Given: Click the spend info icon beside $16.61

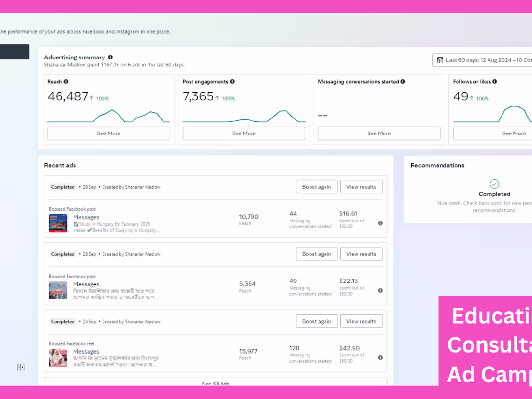Looking at the screenshot, I should [380, 223].
